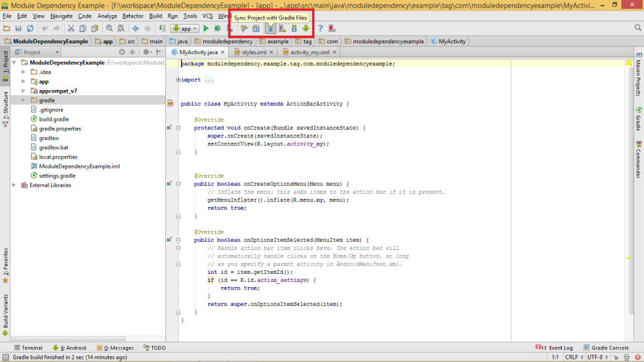The width and height of the screenshot is (644, 362).
Task: Open the Project view type dropdown
Action: click(37, 52)
